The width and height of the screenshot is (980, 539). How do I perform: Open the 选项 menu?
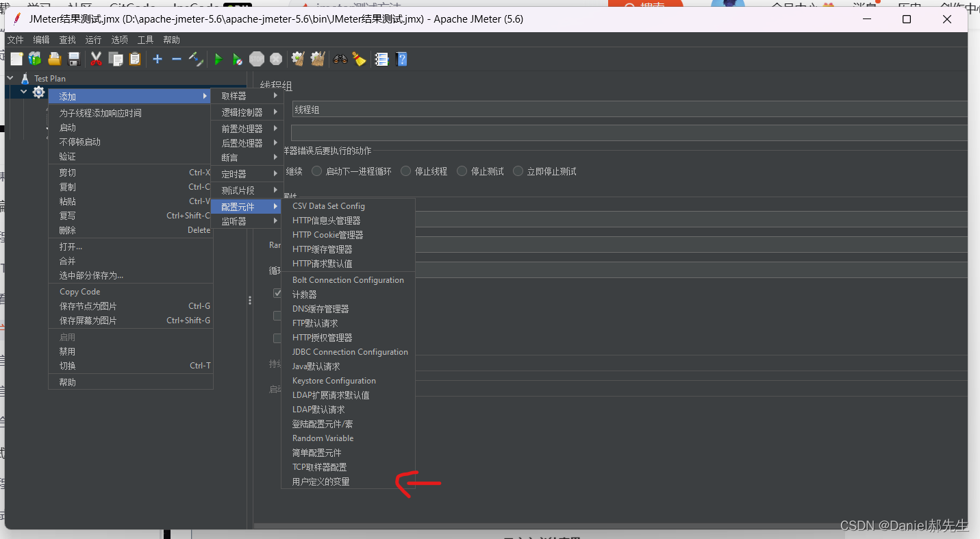[120, 40]
